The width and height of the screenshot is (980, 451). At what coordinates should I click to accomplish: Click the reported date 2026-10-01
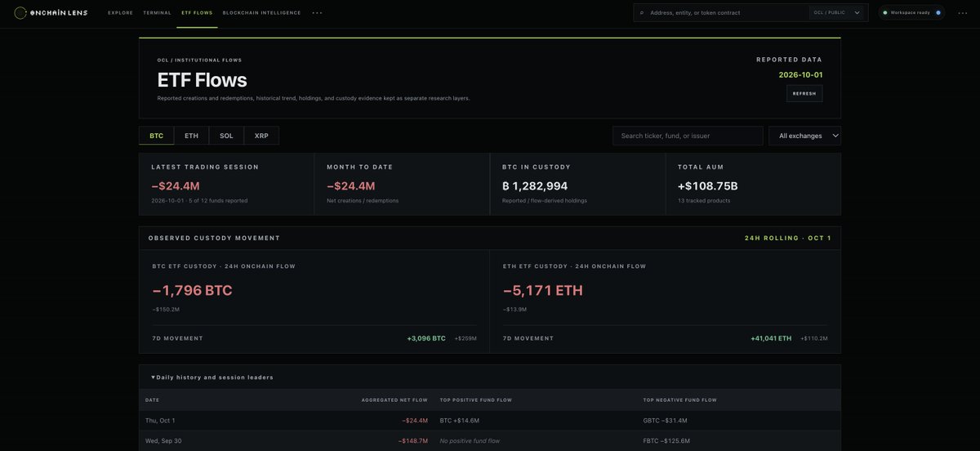click(800, 74)
